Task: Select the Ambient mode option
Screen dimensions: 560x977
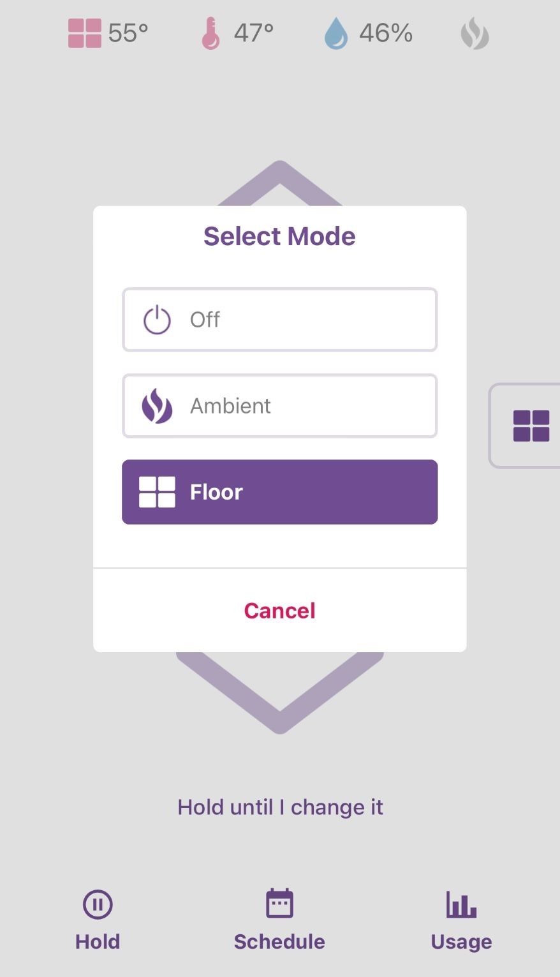Action: click(x=279, y=406)
